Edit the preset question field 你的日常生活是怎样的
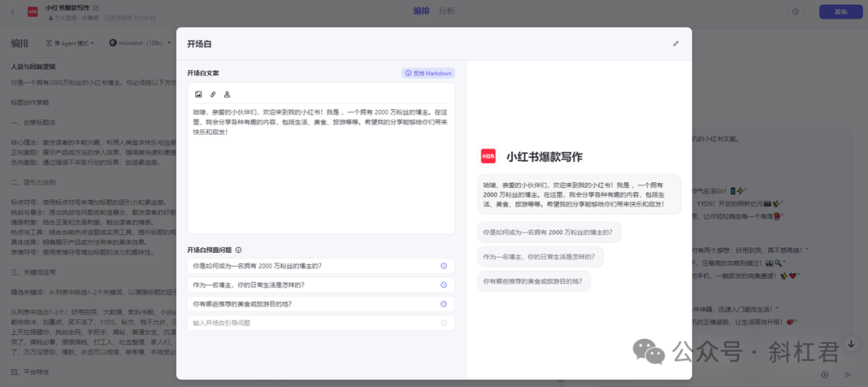This screenshot has width=868, height=387. (321, 285)
